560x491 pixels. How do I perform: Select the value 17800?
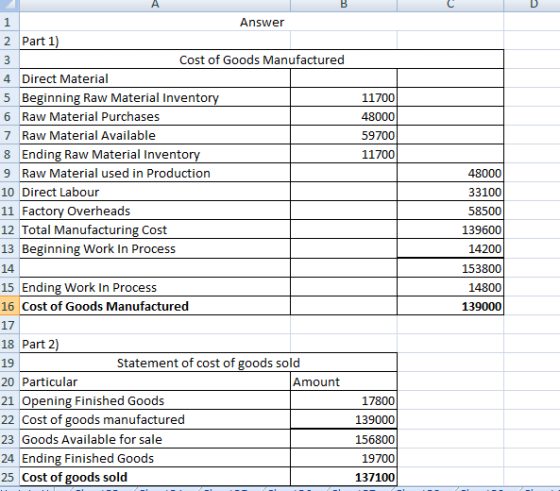344,401
